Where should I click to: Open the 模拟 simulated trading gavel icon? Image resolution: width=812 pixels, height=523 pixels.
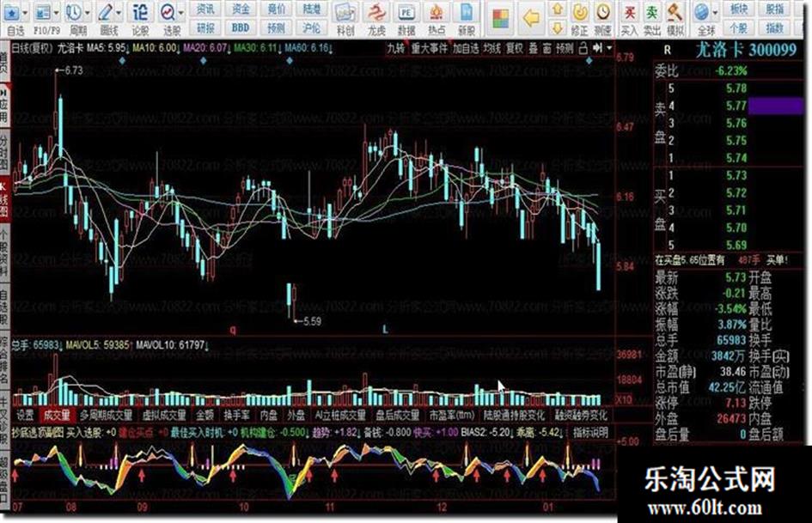coord(675,12)
